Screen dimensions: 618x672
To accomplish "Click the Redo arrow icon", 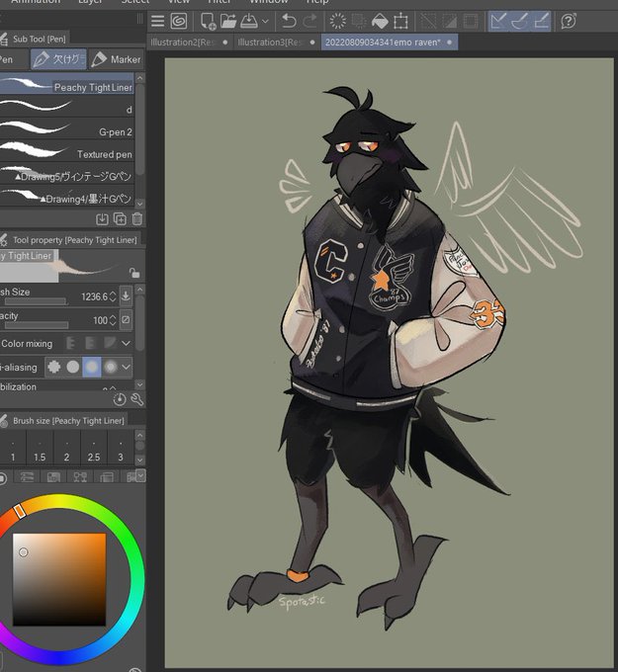I will pyautogui.click(x=309, y=21).
